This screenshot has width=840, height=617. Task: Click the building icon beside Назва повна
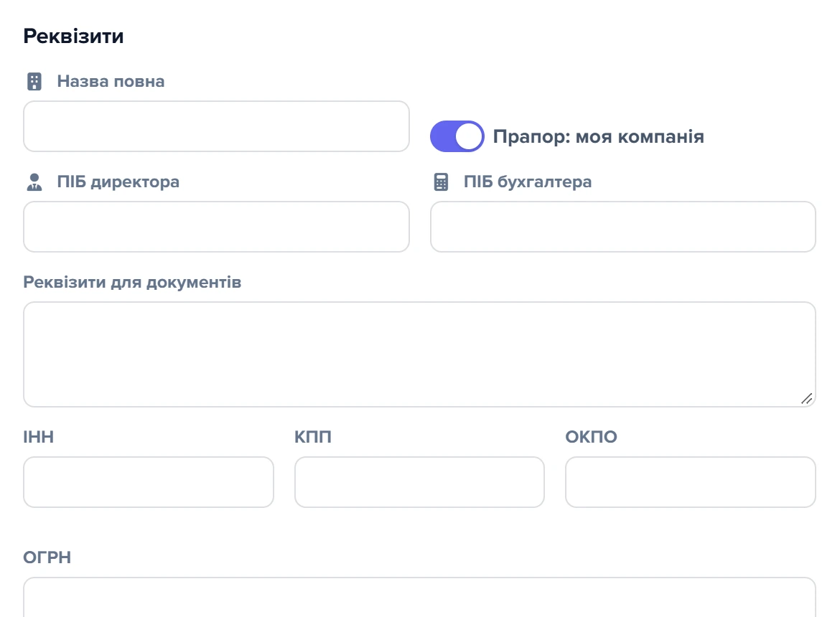point(34,81)
